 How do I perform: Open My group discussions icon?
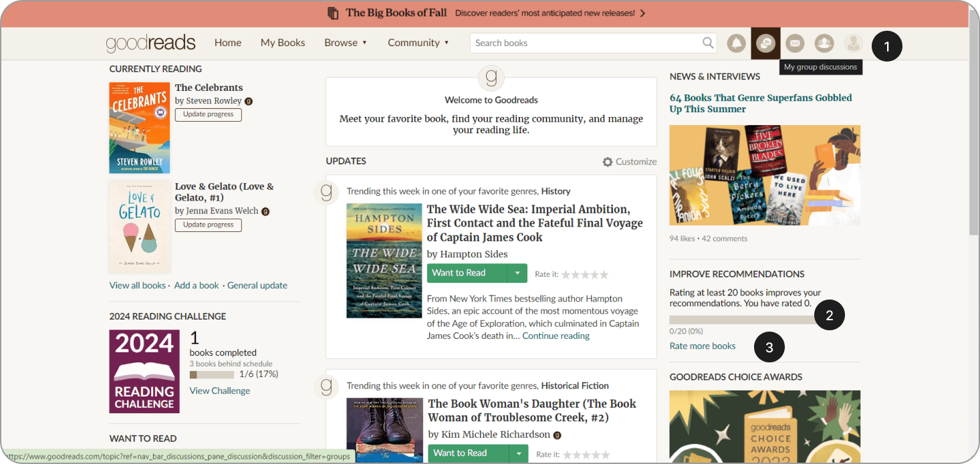(765, 43)
